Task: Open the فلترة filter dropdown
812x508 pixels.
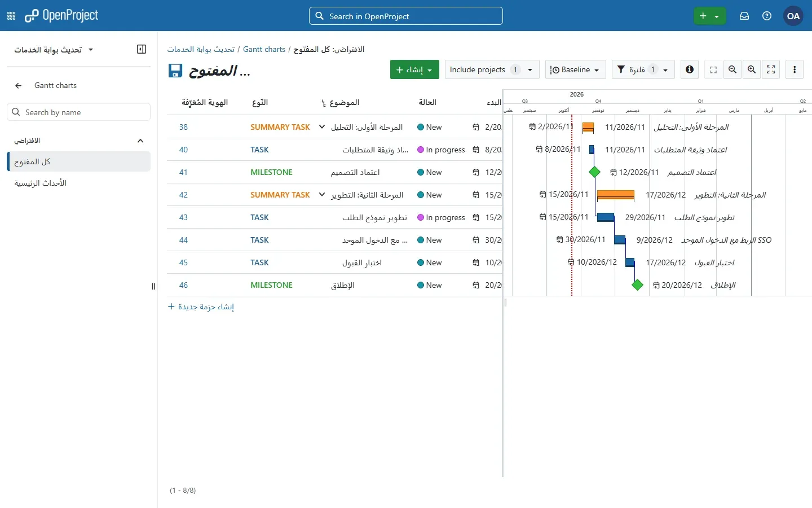Action: tap(643, 69)
